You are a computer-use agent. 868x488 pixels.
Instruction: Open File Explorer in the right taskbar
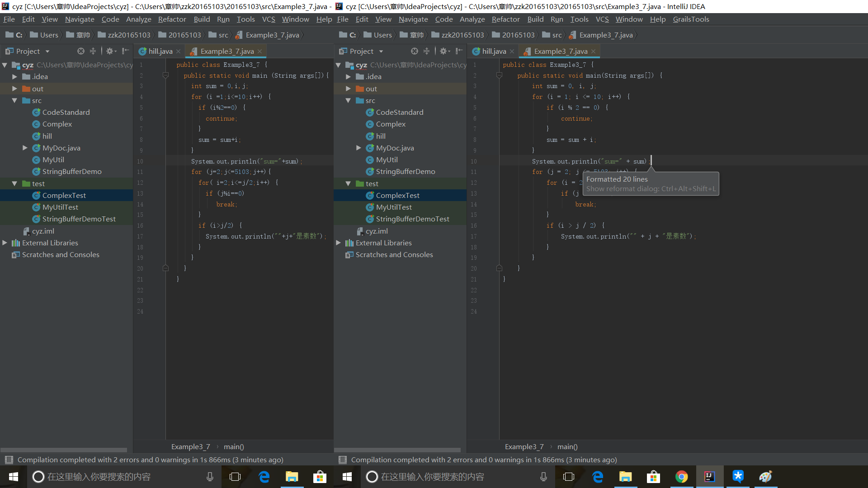tap(625, 477)
